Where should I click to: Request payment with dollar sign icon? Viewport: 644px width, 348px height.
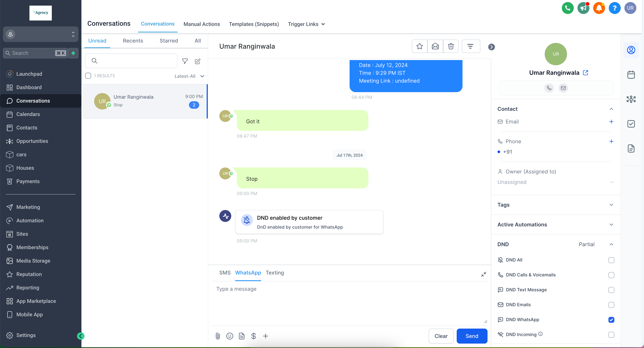coord(253,336)
